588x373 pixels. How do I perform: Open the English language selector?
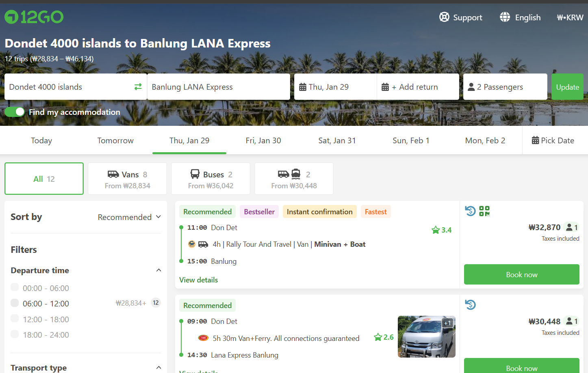point(520,17)
